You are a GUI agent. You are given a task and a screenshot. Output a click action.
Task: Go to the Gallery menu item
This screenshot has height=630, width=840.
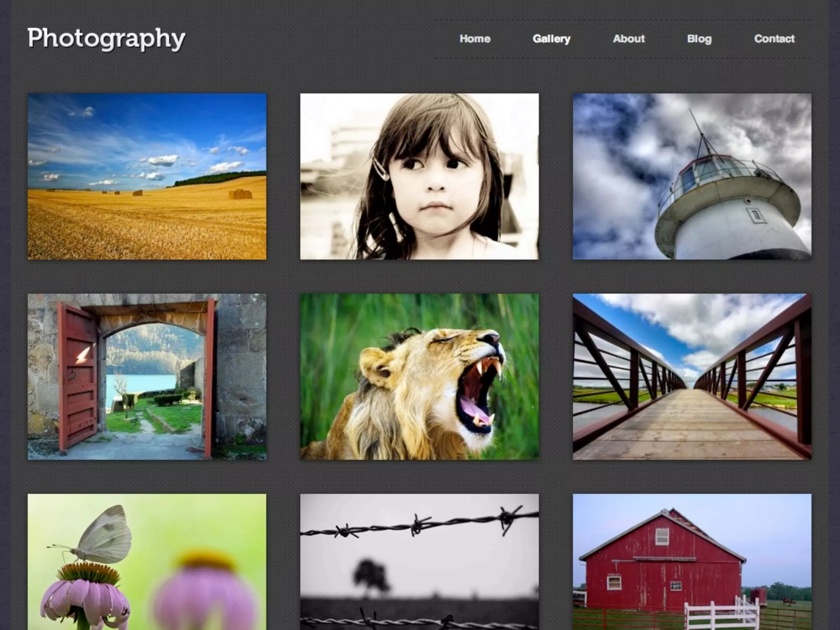[x=551, y=39]
